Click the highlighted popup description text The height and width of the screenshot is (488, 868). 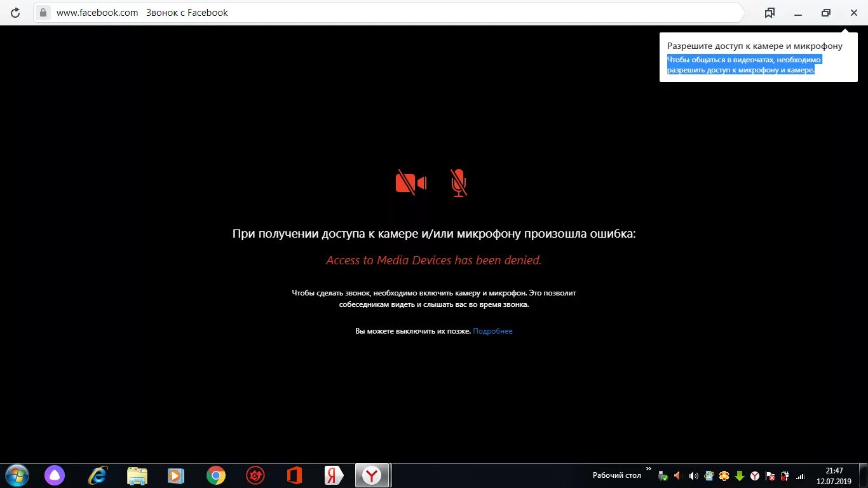click(744, 65)
